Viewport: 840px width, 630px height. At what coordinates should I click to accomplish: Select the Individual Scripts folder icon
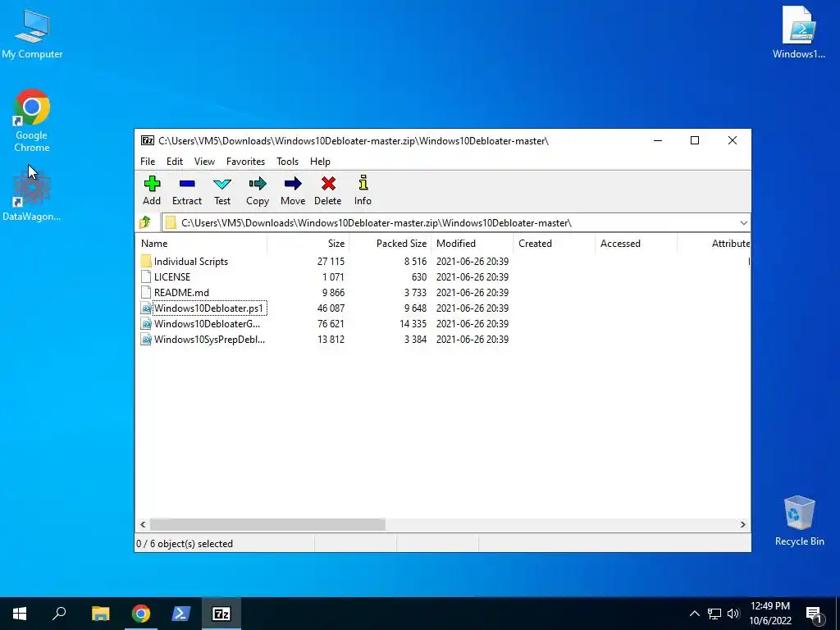pos(146,262)
